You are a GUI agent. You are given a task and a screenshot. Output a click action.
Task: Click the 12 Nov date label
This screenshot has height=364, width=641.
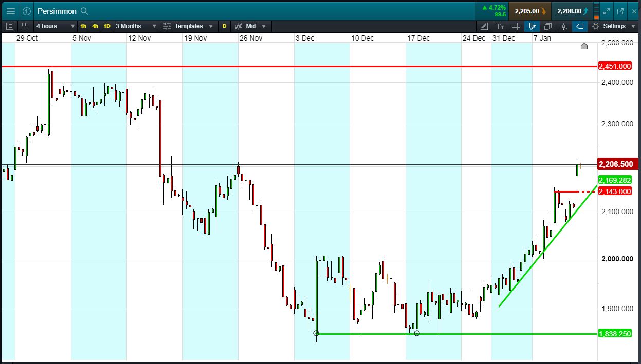[x=139, y=38]
